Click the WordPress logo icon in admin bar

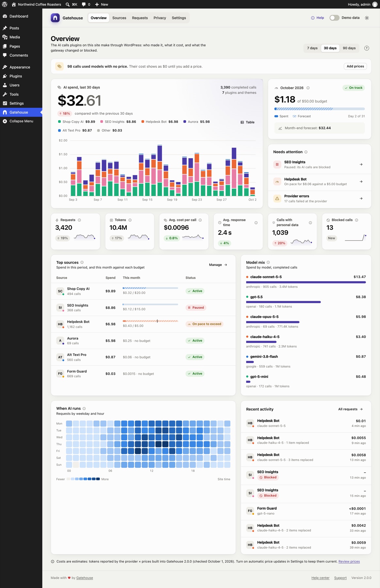[x=5, y=4]
